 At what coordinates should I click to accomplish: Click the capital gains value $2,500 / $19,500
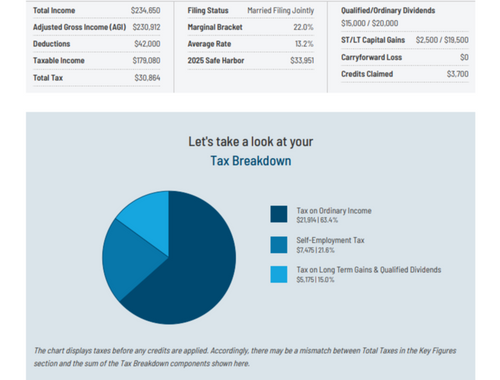(442, 40)
